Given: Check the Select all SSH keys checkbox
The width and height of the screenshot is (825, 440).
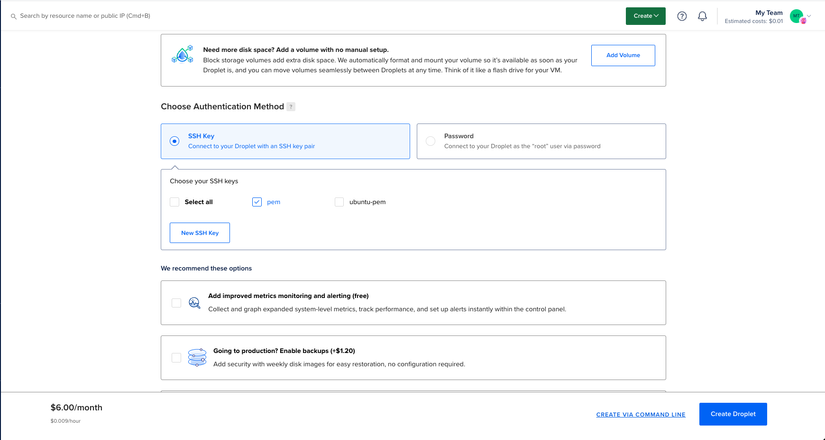Looking at the screenshot, I should [175, 202].
